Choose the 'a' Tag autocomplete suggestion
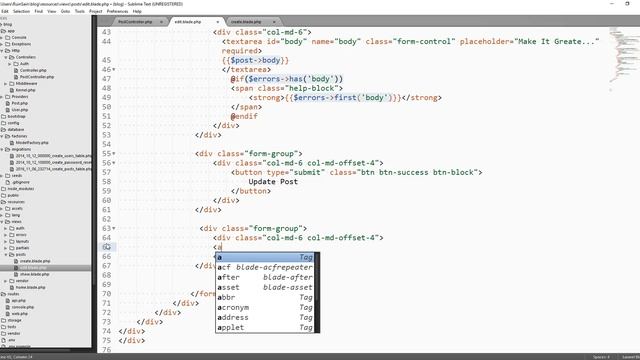The height and width of the screenshot is (360, 640). tap(265, 257)
